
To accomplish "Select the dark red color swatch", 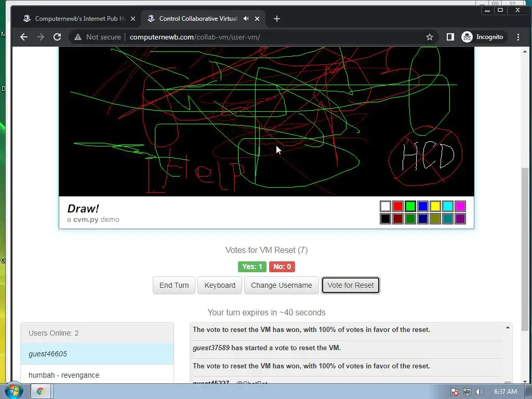I will [x=397, y=219].
